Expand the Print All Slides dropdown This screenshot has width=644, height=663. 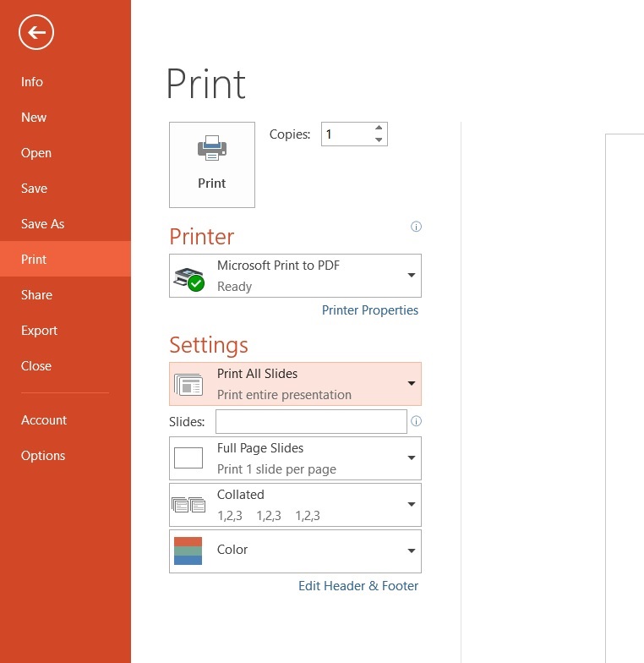[412, 384]
